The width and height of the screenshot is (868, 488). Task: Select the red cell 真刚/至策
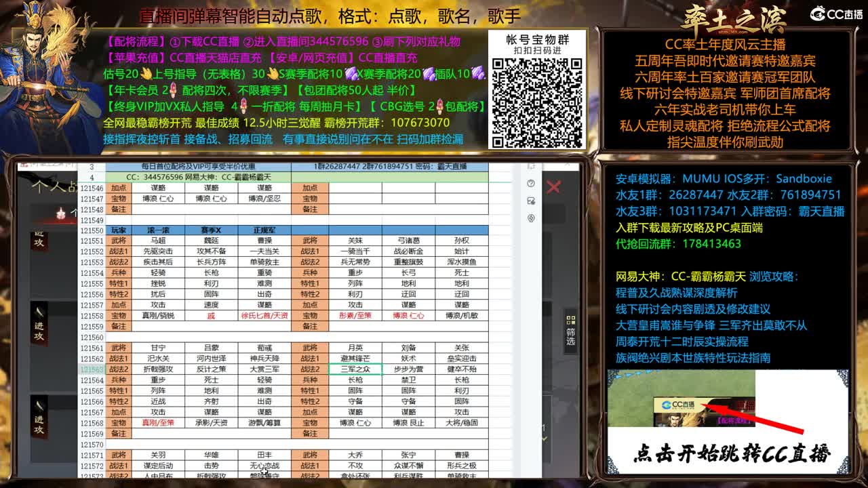[157, 423]
